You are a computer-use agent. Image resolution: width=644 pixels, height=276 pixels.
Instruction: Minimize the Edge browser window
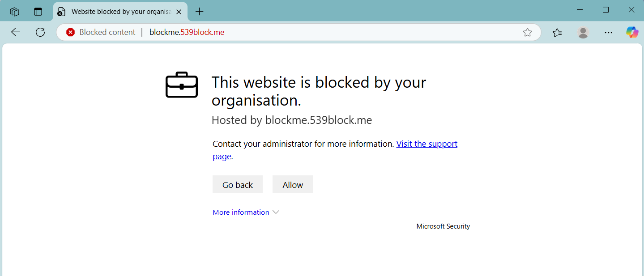(580, 10)
